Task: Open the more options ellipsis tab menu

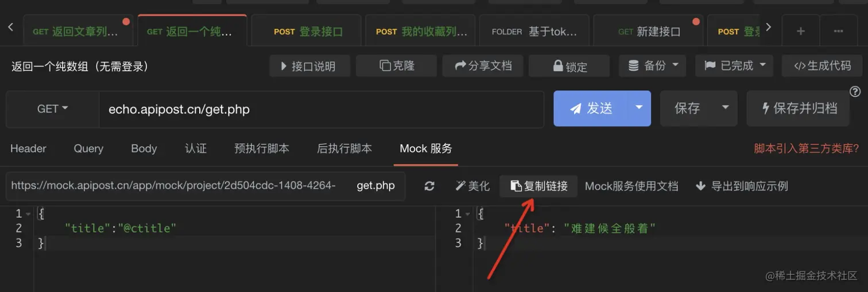Action: click(838, 31)
